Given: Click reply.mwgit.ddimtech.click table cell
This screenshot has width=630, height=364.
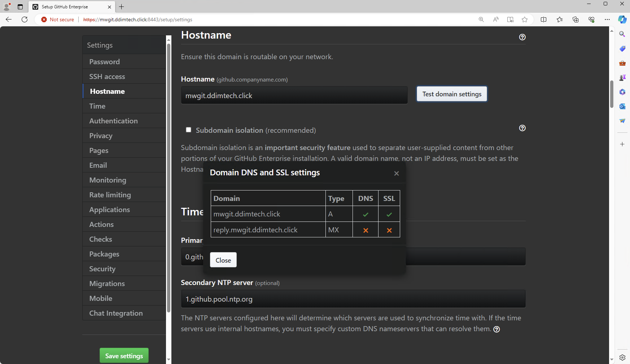Looking at the screenshot, I should [x=268, y=230].
